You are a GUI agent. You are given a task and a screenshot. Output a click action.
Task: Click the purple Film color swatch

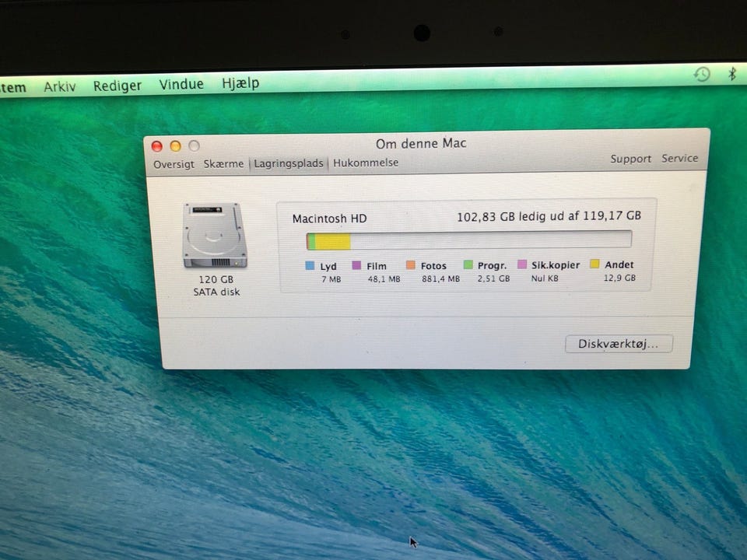[356, 265]
